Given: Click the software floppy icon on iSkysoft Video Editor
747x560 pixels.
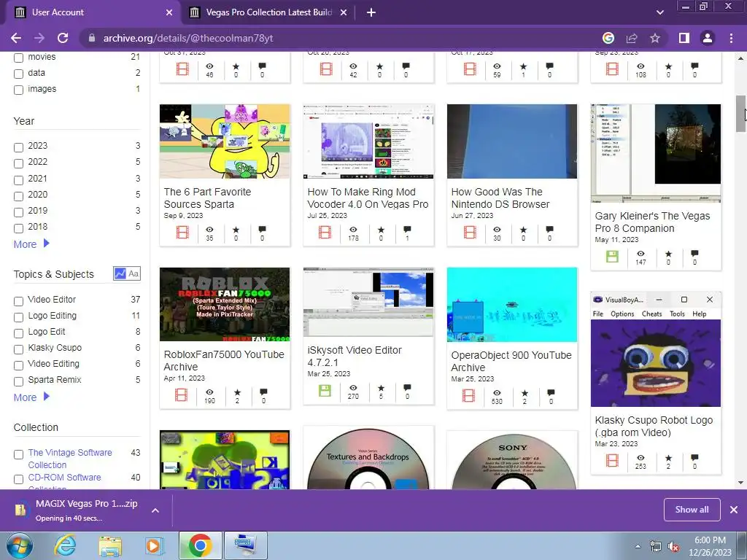Looking at the screenshot, I should click(x=325, y=391).
